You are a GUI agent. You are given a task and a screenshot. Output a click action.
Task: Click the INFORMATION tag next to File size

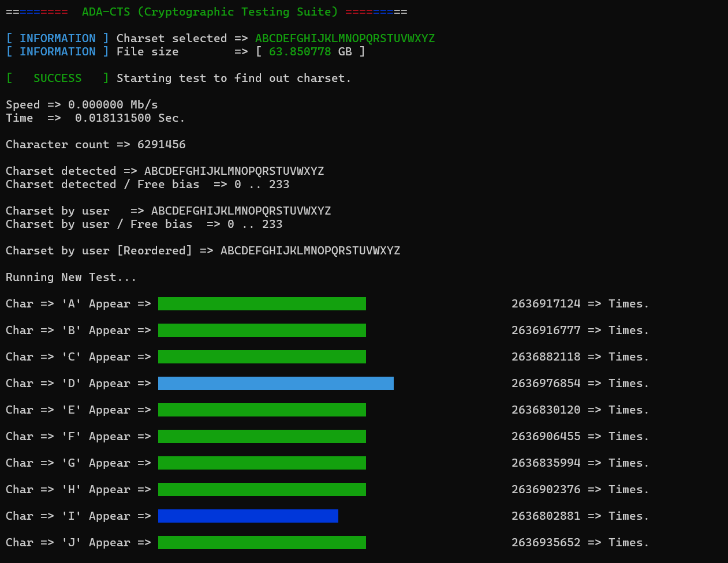[57, 52]
